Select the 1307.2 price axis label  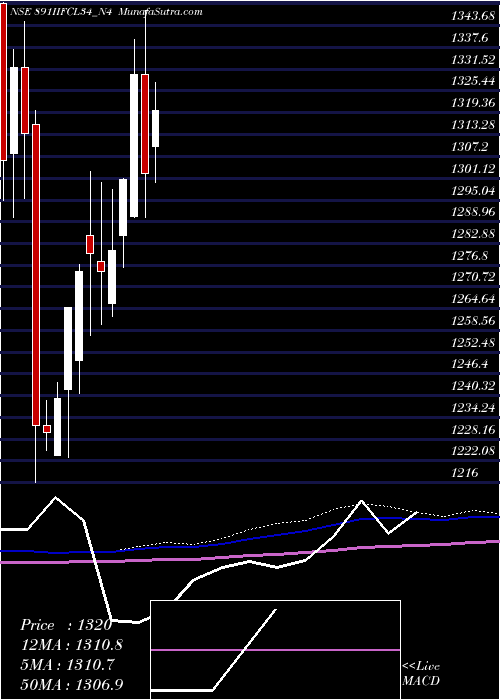click(469, 147)
